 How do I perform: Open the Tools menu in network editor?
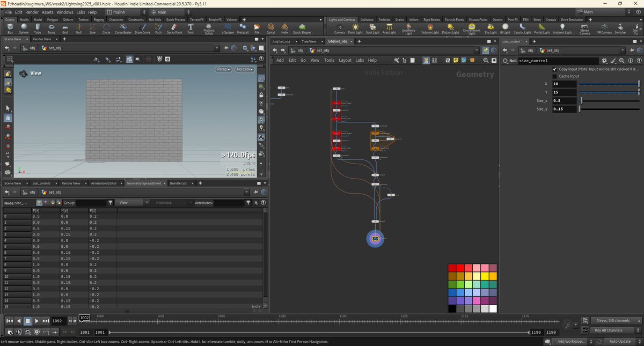tap(329, 60)
